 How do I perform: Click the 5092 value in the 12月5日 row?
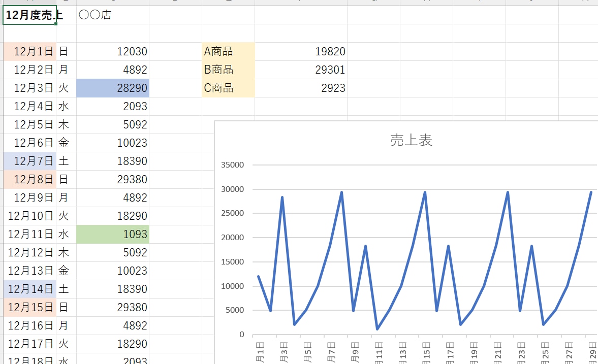click(112, 125)
